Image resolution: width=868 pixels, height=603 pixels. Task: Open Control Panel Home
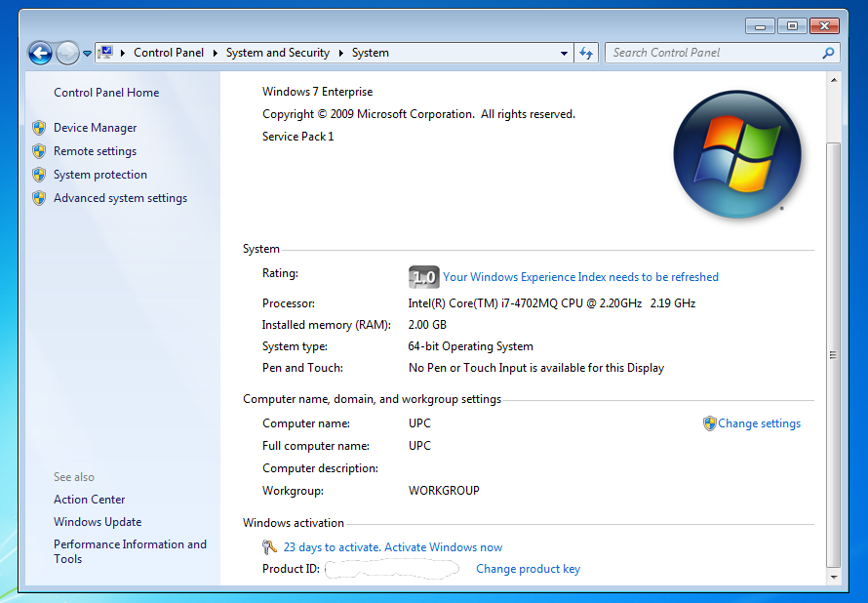(106, 93)
